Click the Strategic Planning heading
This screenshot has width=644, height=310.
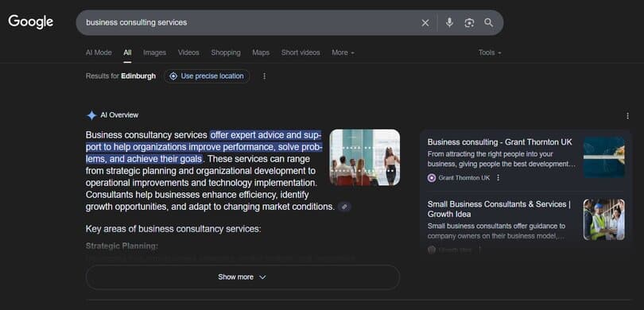[x=122, y=246]
